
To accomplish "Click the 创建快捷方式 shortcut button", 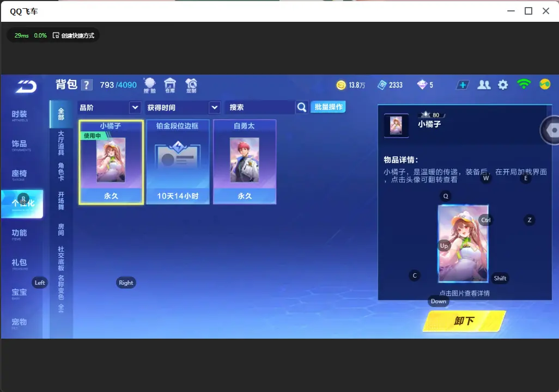I will coord(74,35).
